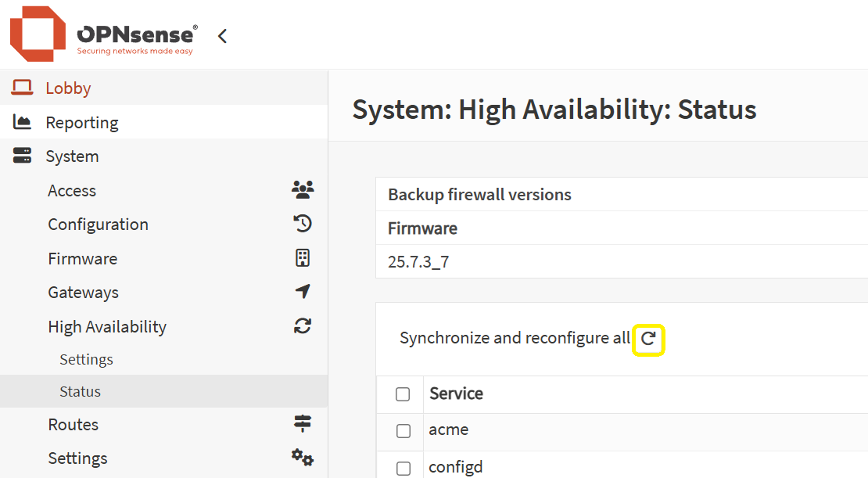Click the Gateways arrow icon
The width and height of the screenshot is (868, 478).
point(303,292)
